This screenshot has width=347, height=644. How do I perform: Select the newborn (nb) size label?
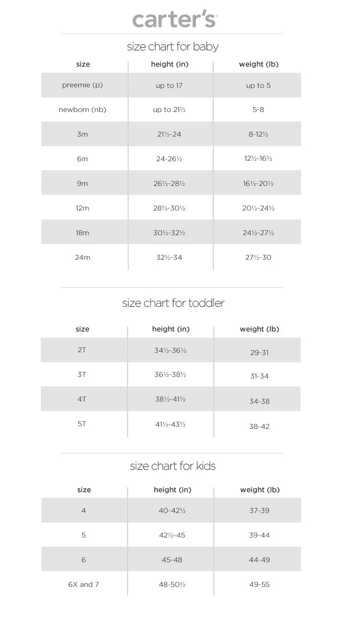click(x=82, y=110)
